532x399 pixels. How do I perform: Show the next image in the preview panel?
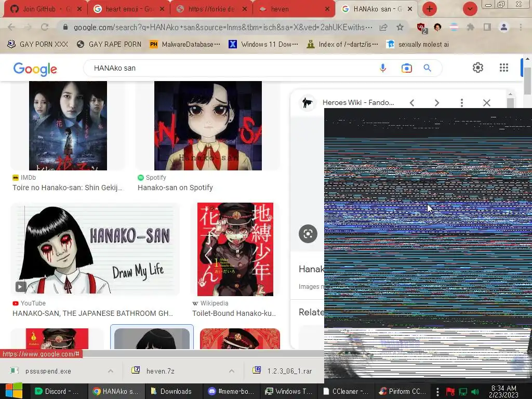tap(437, 103)
